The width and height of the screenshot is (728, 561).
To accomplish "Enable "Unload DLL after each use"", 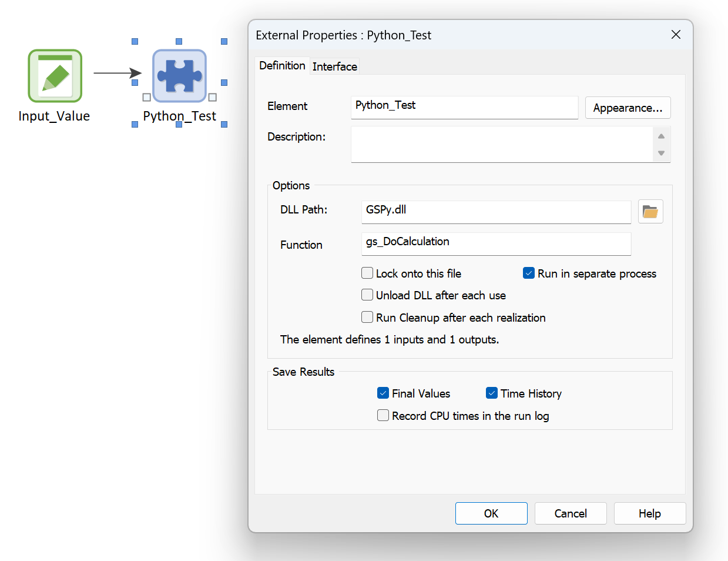I will tap(367, 295).
